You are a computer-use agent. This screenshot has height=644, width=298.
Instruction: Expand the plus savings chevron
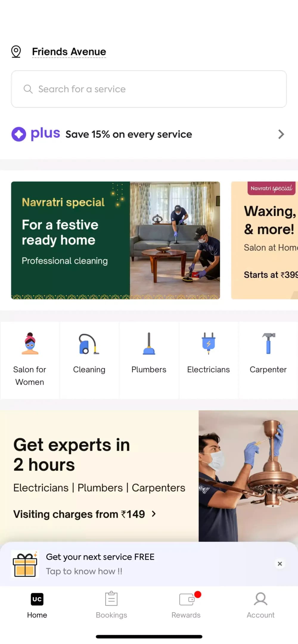click(281, 134)
